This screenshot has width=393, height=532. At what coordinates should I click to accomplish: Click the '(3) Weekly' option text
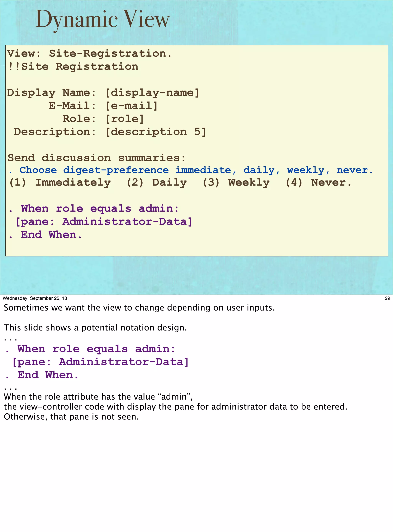tap(236, 183)
